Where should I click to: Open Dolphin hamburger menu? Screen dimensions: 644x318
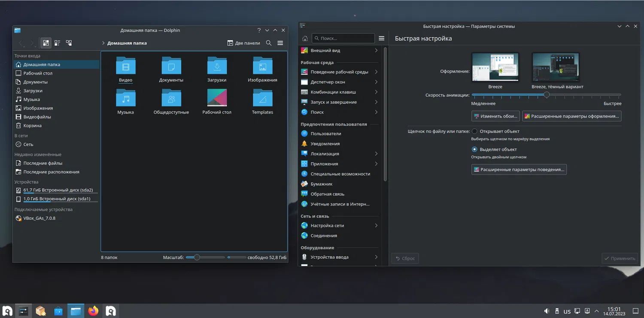pos(280,43)
